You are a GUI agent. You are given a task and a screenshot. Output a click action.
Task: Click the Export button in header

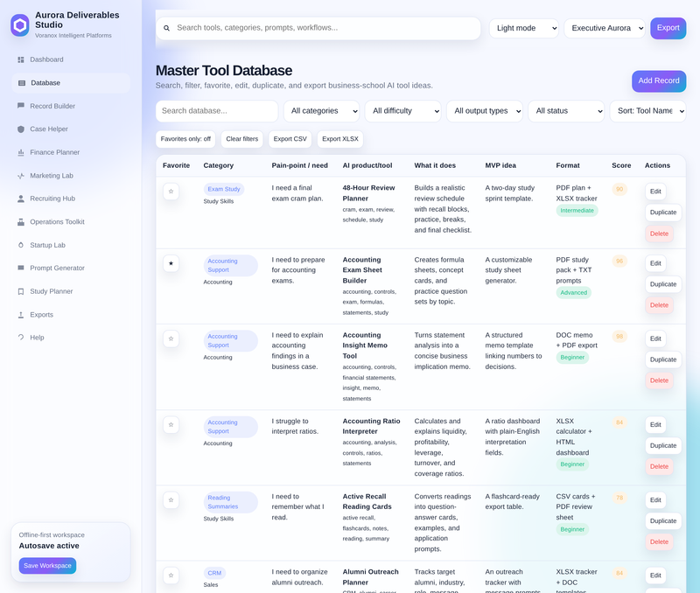pyautogui.click(x=668, y=28)
